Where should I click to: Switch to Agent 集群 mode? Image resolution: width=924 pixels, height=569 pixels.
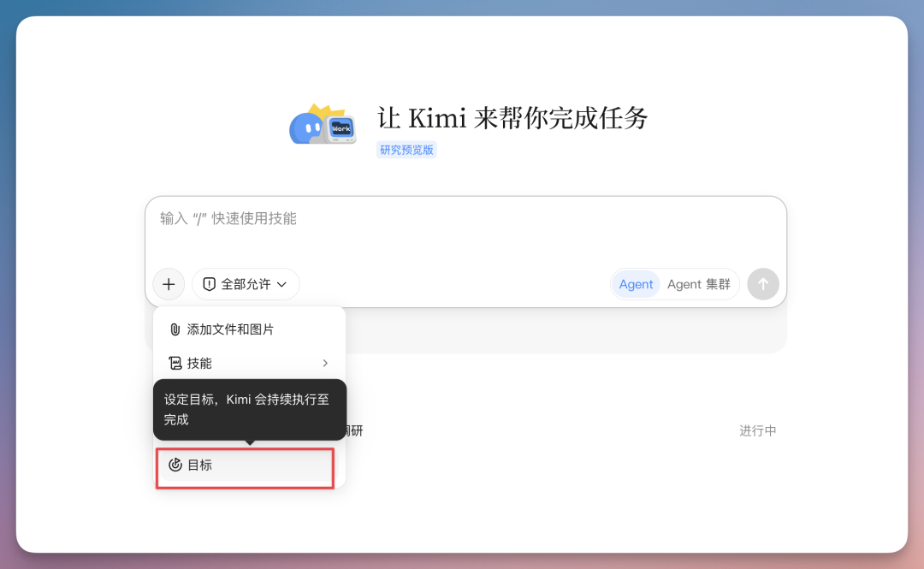pos(698,284)
